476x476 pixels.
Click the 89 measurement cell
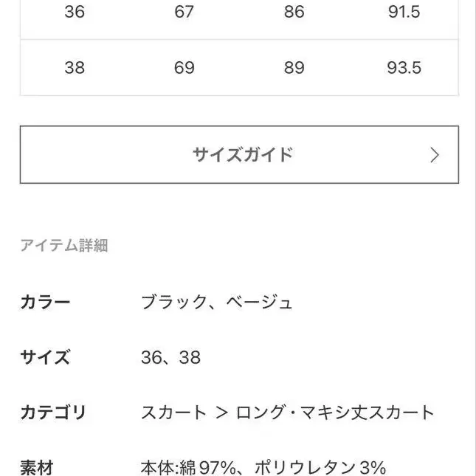pos(294,68)
